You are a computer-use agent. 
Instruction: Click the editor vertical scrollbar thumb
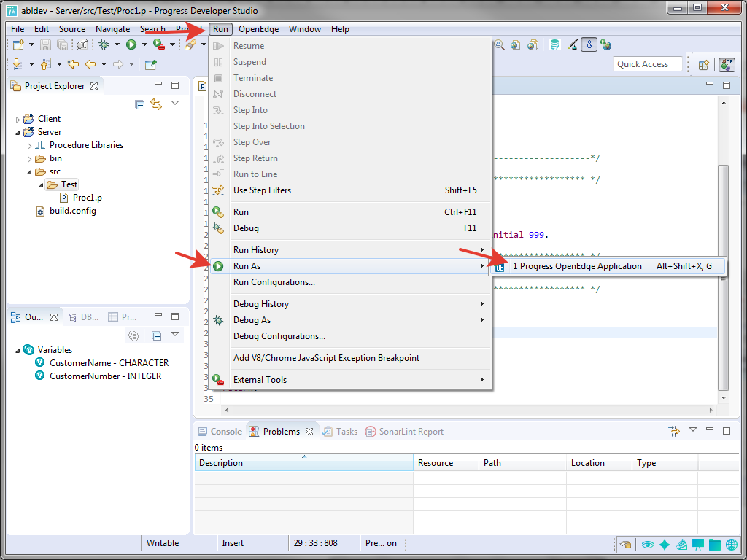[724, 277]
